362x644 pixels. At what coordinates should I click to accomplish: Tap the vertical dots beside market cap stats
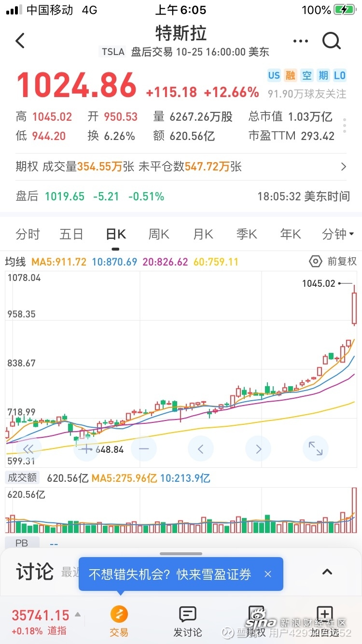(345, 125)
